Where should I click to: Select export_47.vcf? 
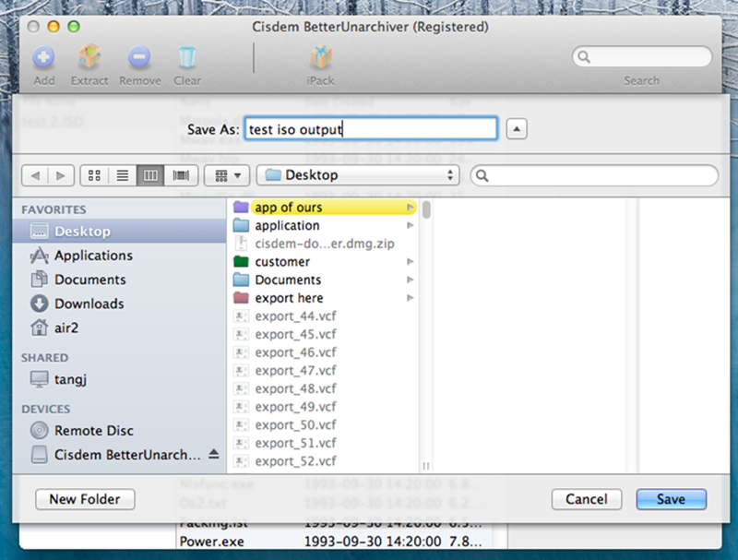325,370
